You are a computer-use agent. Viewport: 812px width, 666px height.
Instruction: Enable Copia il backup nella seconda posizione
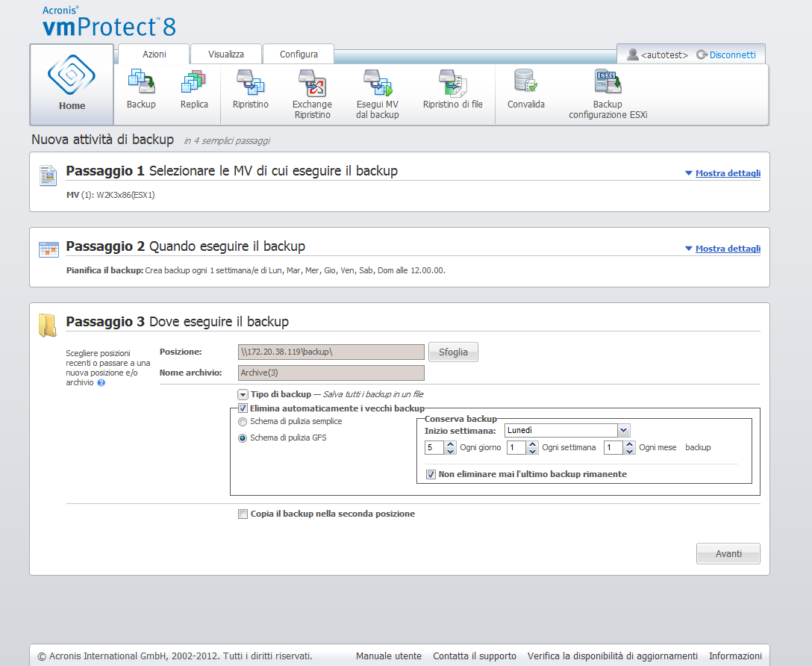pyautogui.click(x=243, y=514)
